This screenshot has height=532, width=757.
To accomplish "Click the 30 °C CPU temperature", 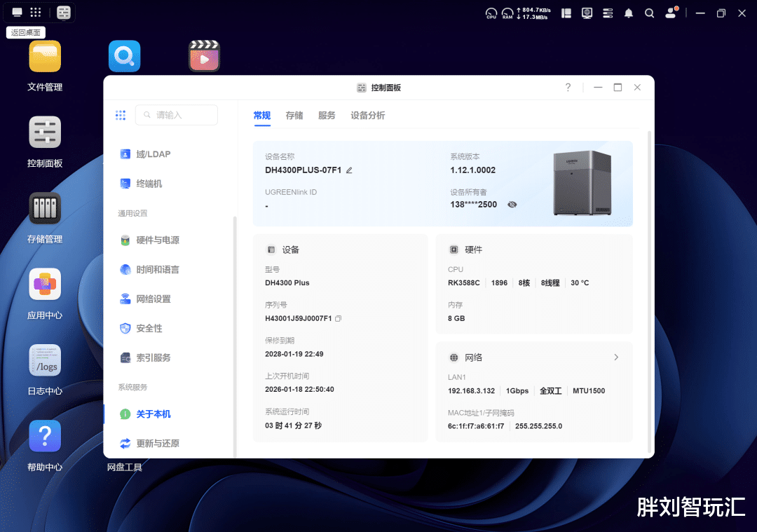I will (580, 283).
